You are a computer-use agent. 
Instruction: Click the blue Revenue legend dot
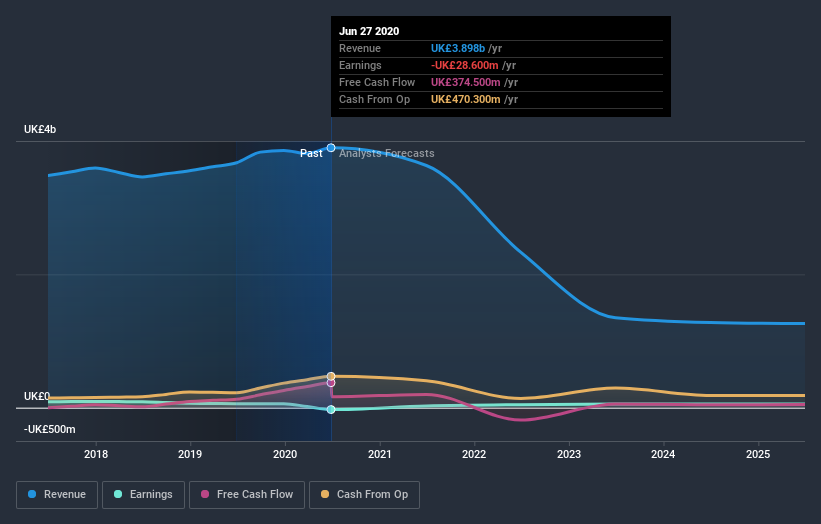tap(32, 494)
